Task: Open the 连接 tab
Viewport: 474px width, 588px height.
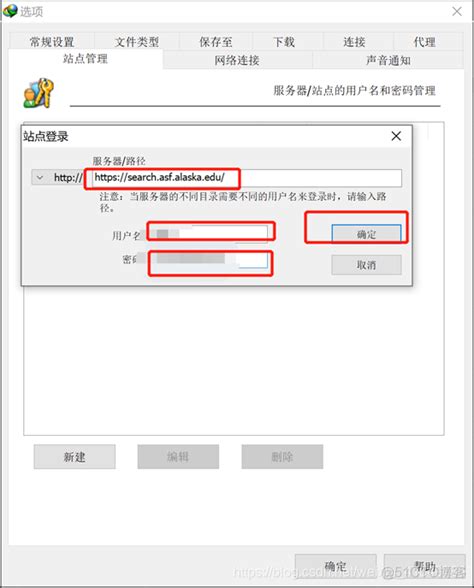Action: click(354, 42)
